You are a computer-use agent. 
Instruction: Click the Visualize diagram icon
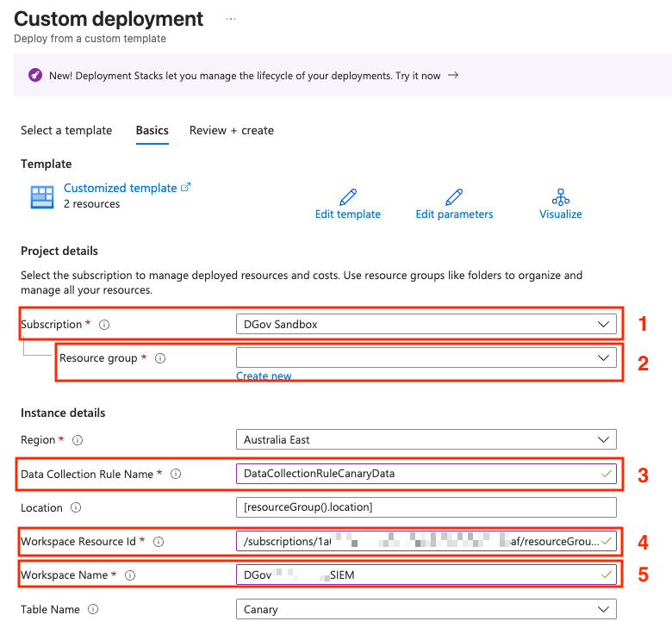(x=561, y=197)
